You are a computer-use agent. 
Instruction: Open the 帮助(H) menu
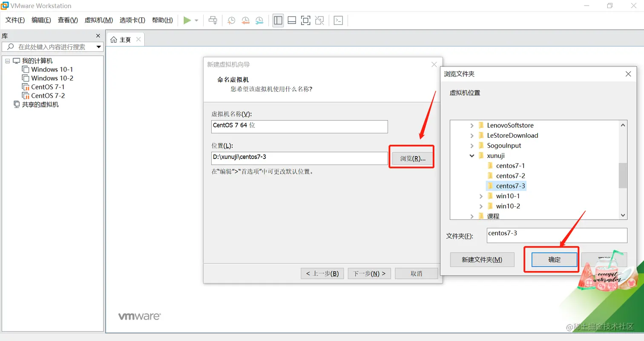pos(162,20)
